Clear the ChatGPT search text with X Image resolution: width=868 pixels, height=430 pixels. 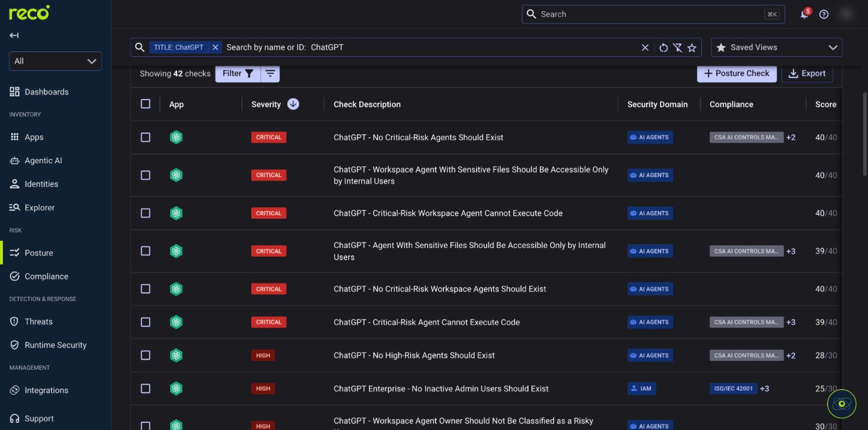645,48
